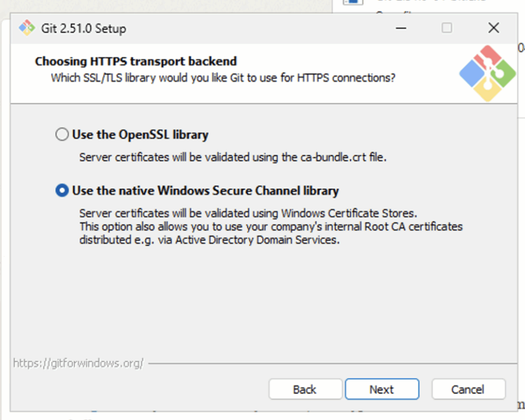Click the Active Directory Domain Services text
525x420 pixels.
209,239
